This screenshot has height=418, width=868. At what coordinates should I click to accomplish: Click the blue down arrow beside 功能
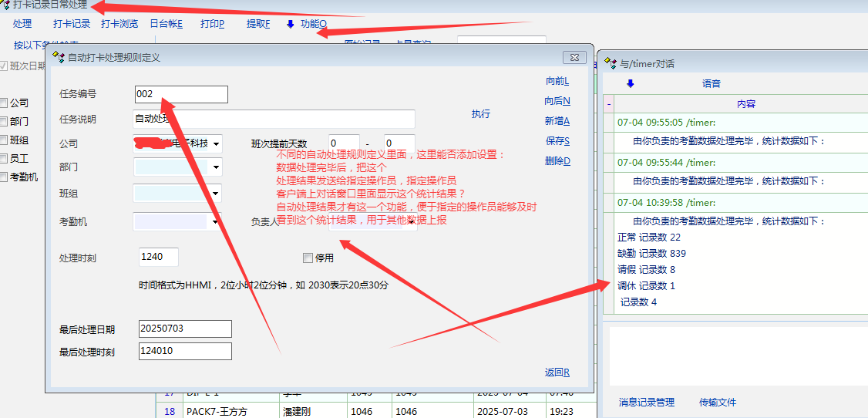[x=290, y=24]
